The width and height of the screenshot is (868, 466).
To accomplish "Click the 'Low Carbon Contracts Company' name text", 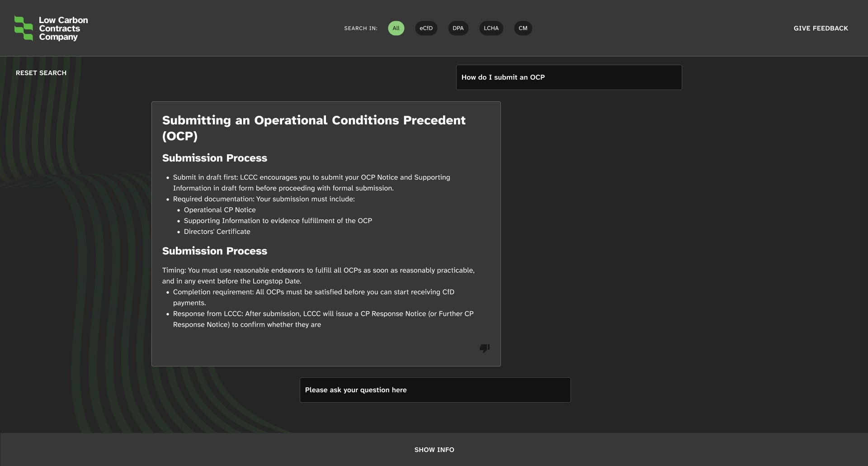I will point(63,29).
